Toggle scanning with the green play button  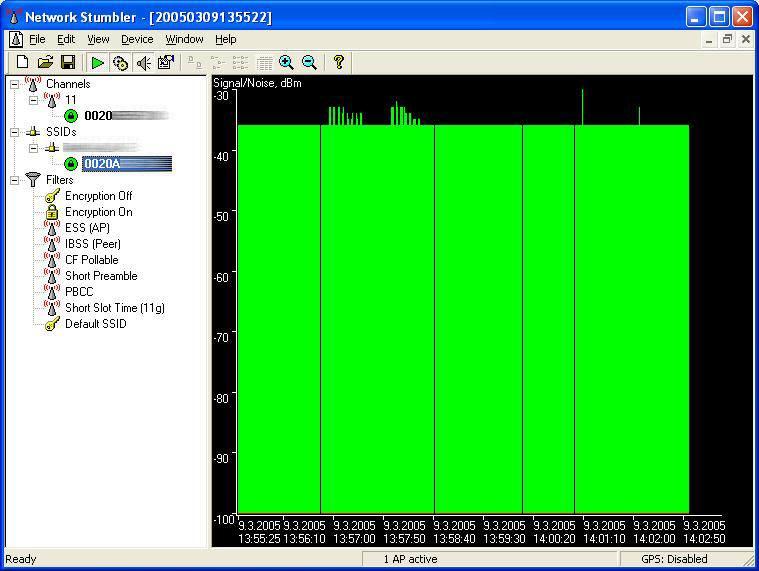97,63
